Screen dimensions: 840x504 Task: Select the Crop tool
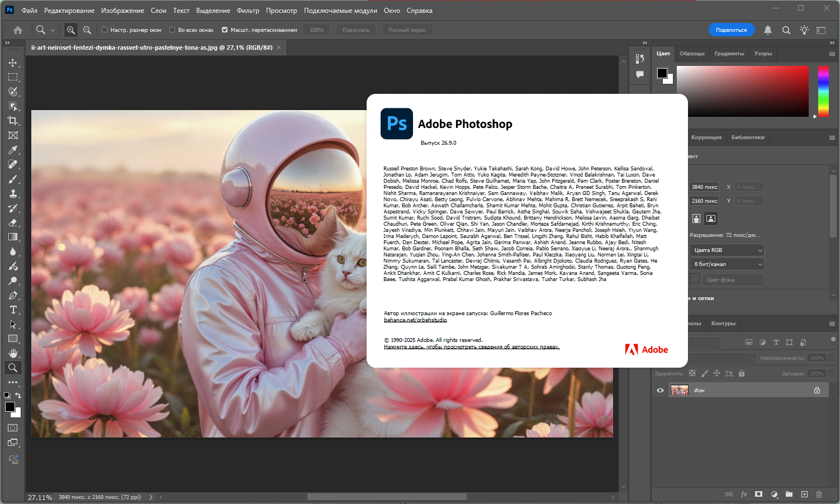13,121
